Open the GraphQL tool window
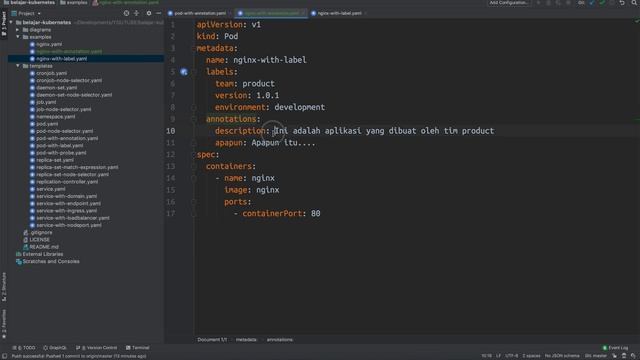 [x=55, y=348]
